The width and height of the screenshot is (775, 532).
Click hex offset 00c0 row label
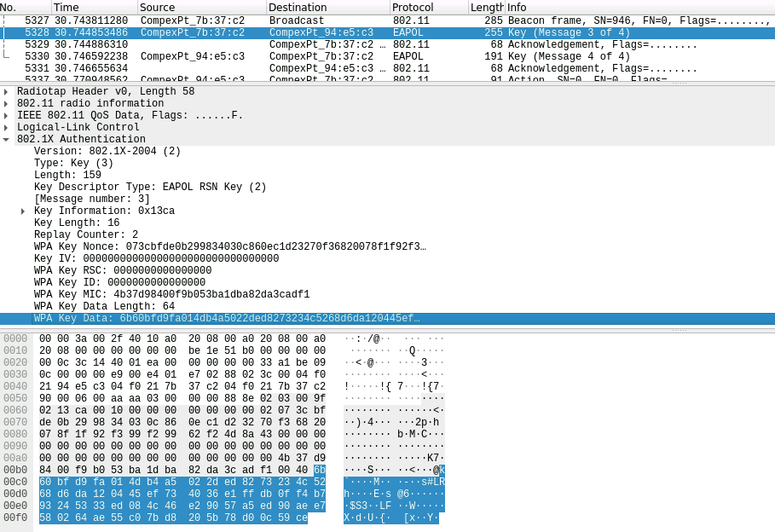[15, 482]
